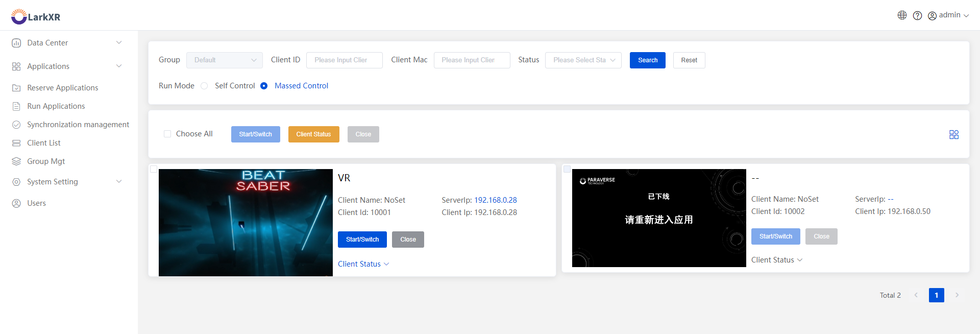980x334 pixels.
Task: Select the client 10002 card checkbox
Action: click(567, 169)
